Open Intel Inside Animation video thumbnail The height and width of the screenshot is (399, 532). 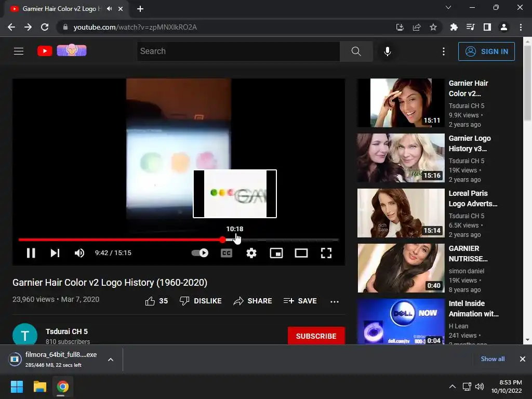click(401, 322)
